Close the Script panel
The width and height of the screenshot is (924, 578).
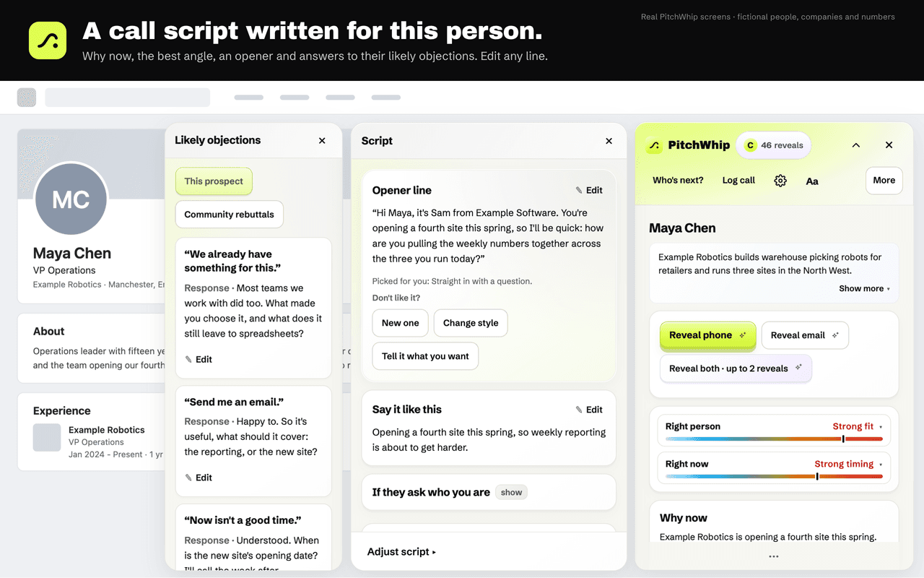click(x=609, y=141)
